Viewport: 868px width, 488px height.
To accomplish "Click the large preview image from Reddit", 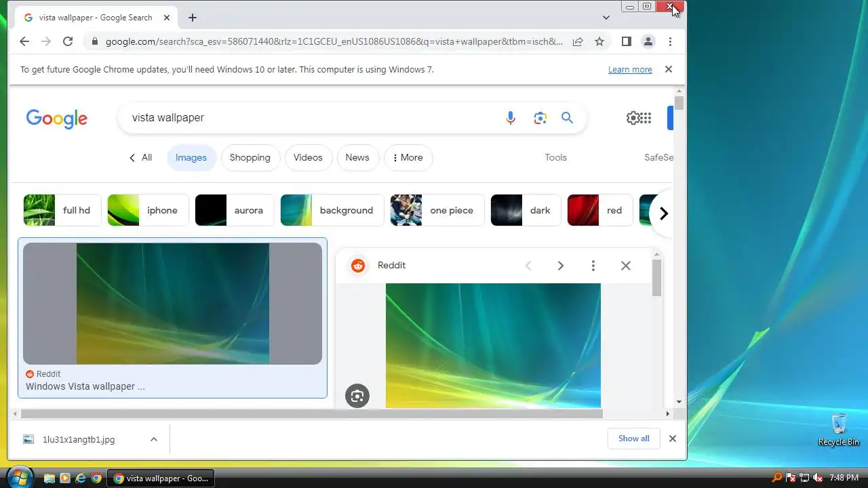I will (493, 346).
